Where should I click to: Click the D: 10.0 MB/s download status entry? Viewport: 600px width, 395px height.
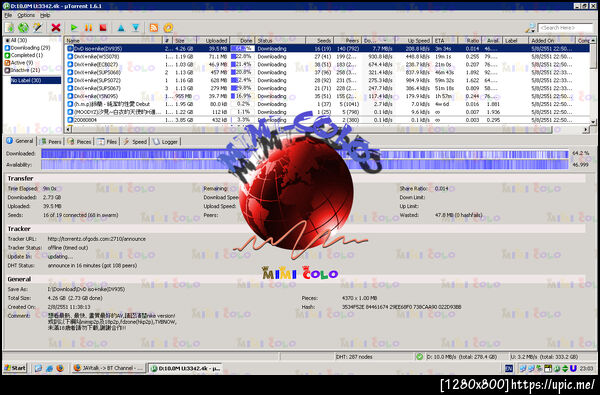(462, 357)
